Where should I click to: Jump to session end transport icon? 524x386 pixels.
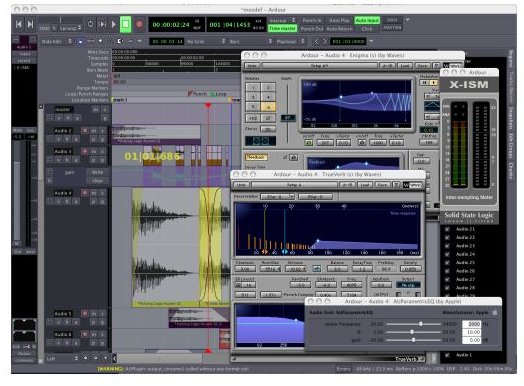point(30,24)
